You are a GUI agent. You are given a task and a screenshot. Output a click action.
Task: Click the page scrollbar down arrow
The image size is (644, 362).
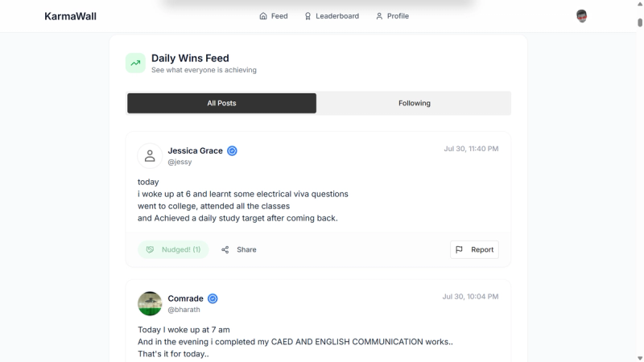point(640,358)
